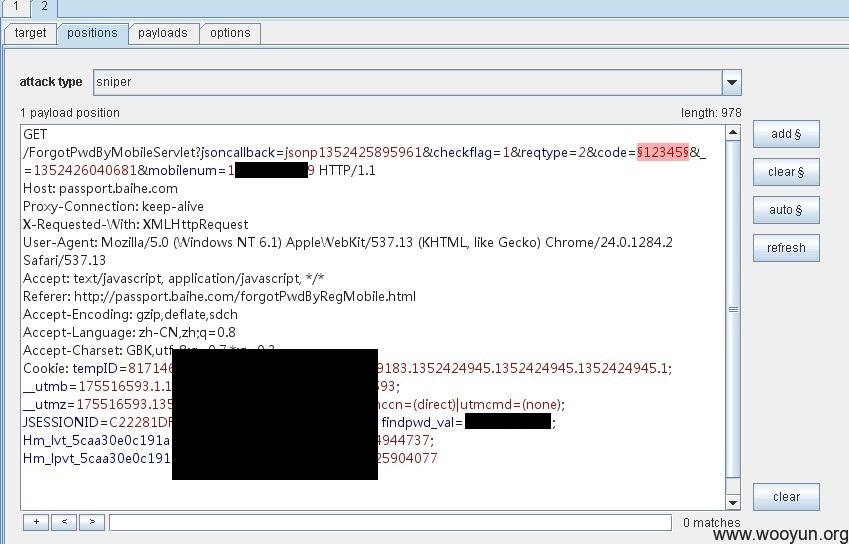Click the sniper attack type combo box
This screenshot has height=544, width=849.
point(417,82)
